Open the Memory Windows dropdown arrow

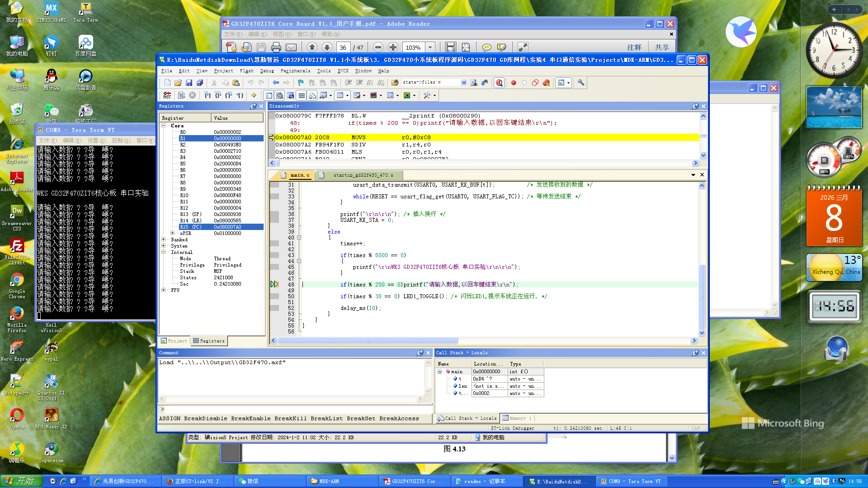point(347,95)
